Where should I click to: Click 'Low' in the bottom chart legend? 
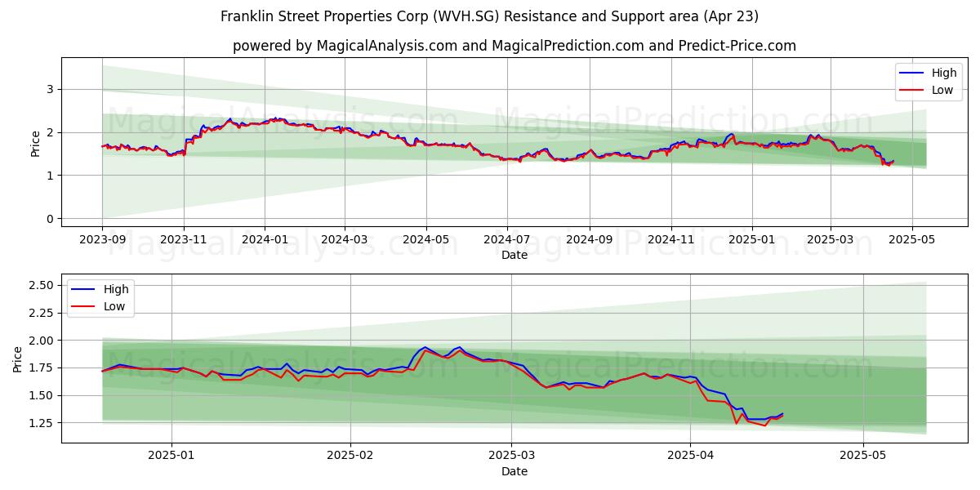(x=114, y=306)
